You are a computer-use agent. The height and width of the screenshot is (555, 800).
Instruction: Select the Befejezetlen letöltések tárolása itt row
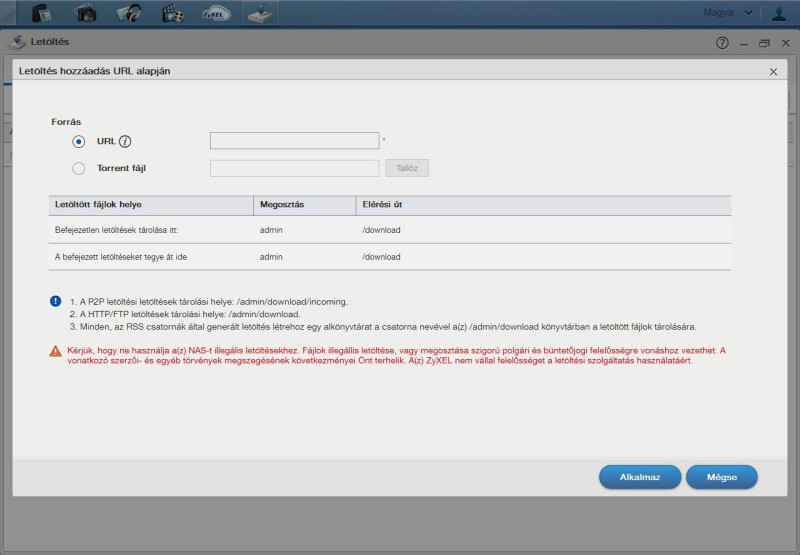(390, 230)
